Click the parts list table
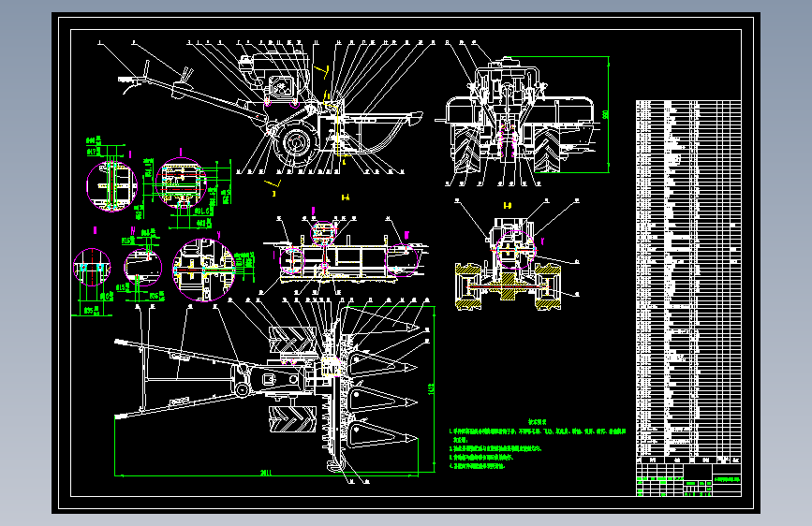The height and width of the screenshot is (526, 812). coord(688,282)
